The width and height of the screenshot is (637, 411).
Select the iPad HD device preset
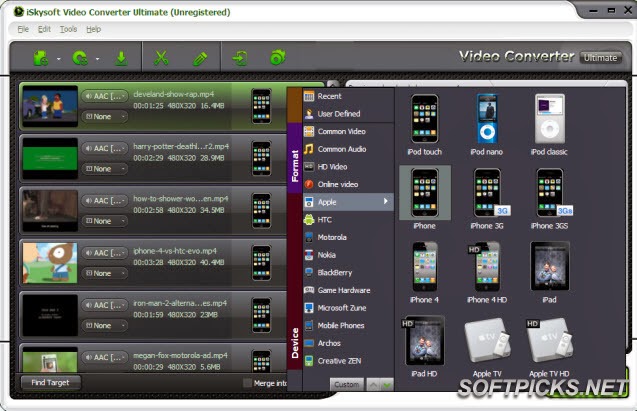pyautogui.click(x=425, y=347)
